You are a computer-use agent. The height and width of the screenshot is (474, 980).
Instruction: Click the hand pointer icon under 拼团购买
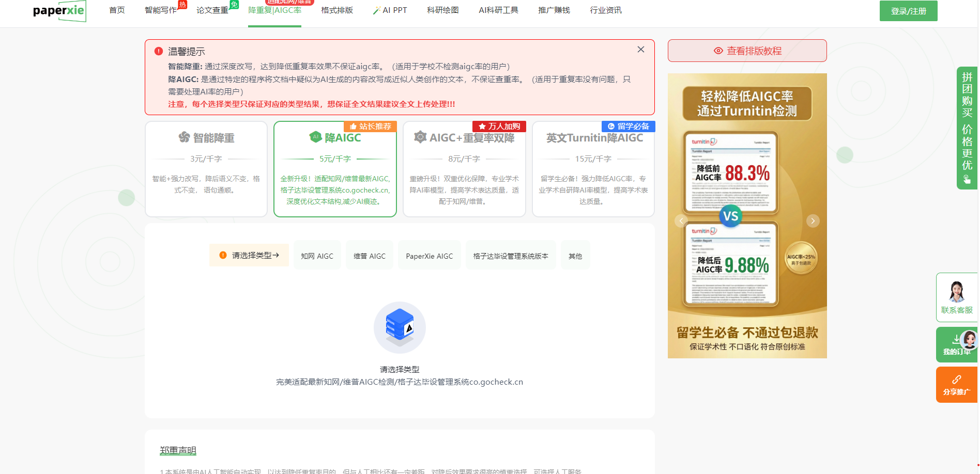click(967, 179)
